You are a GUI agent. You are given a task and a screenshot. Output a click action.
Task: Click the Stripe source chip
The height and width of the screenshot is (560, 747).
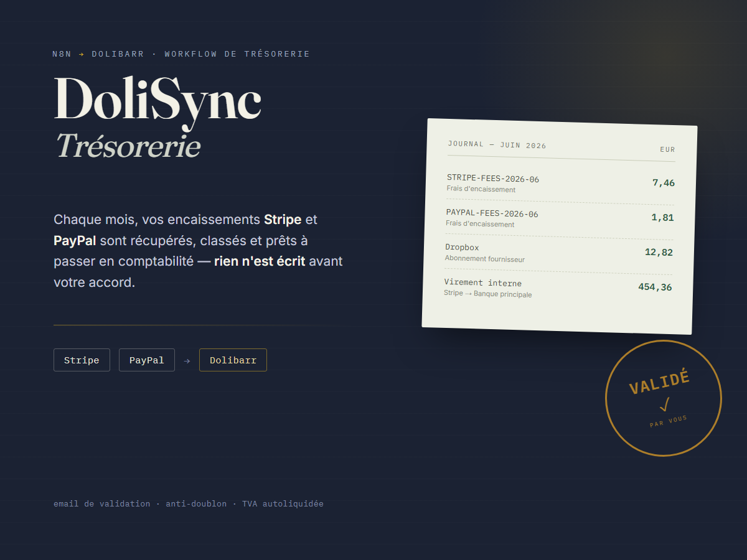point(82,360)
